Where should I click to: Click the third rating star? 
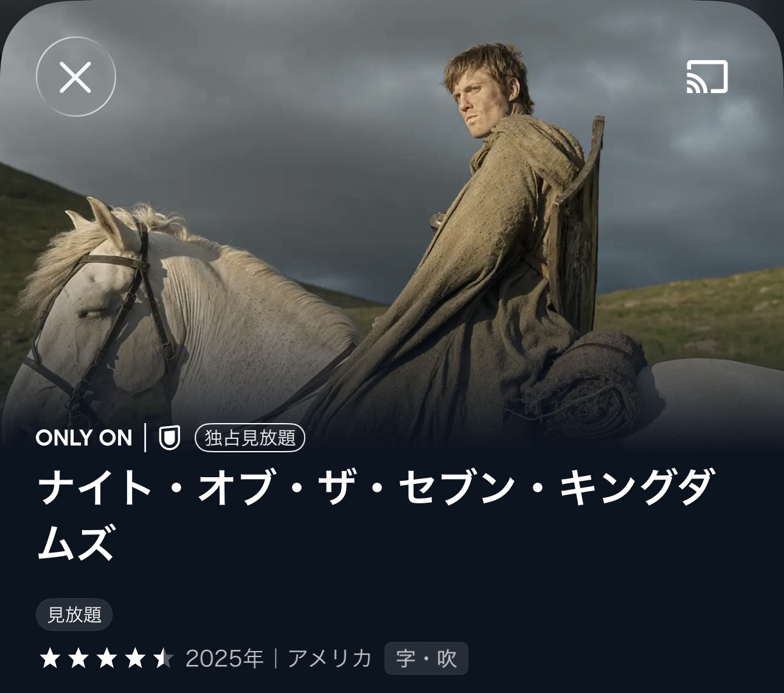106,658
